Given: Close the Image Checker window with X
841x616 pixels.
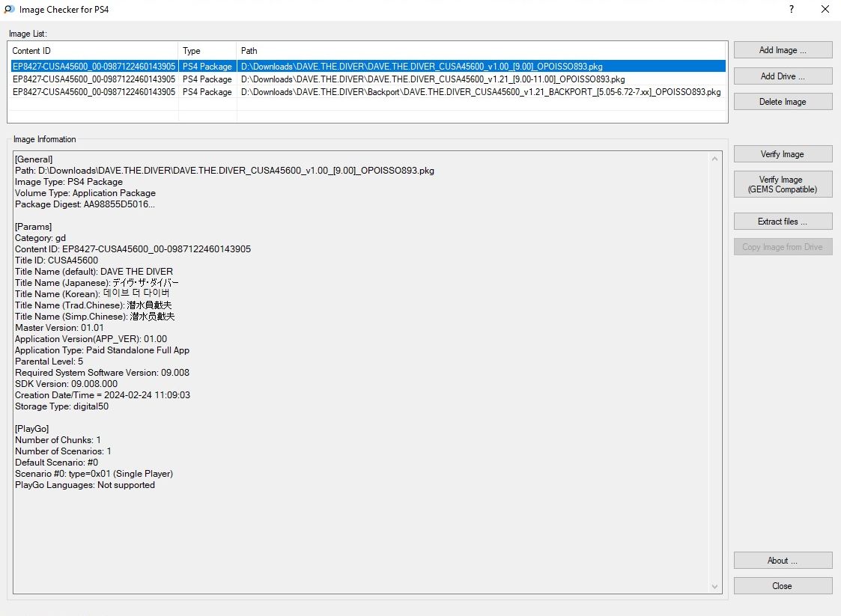Looking at the screenshot, I should (825, 9).
